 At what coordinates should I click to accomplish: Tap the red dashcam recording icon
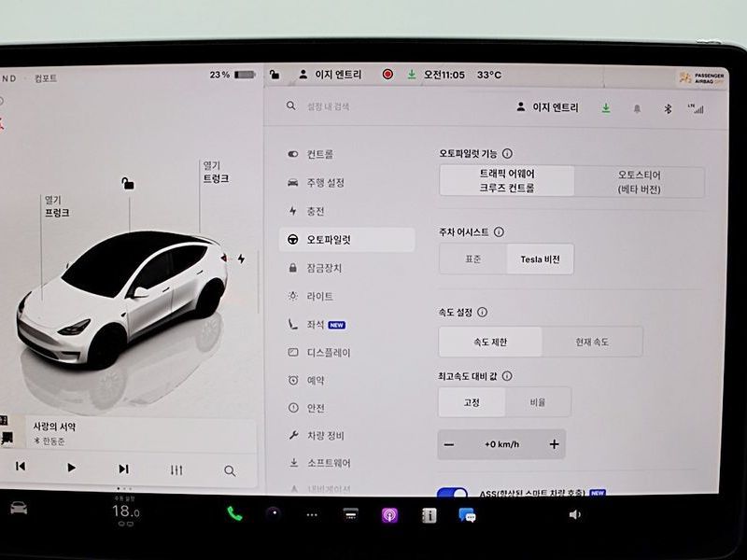coord(388,75)
